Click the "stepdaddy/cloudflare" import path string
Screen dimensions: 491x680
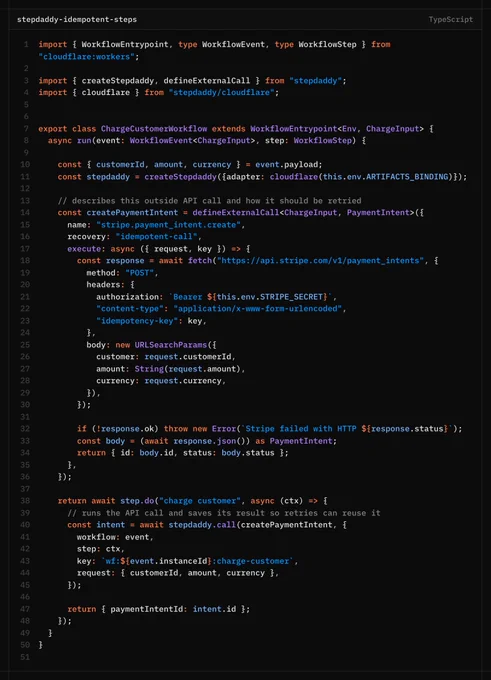(x=221, y=92)
